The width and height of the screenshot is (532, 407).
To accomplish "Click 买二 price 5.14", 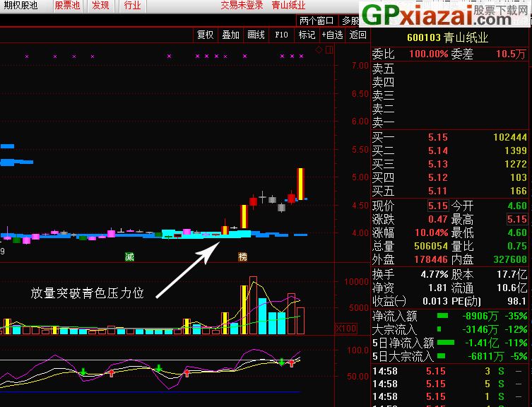I will (x=437, y=151).
